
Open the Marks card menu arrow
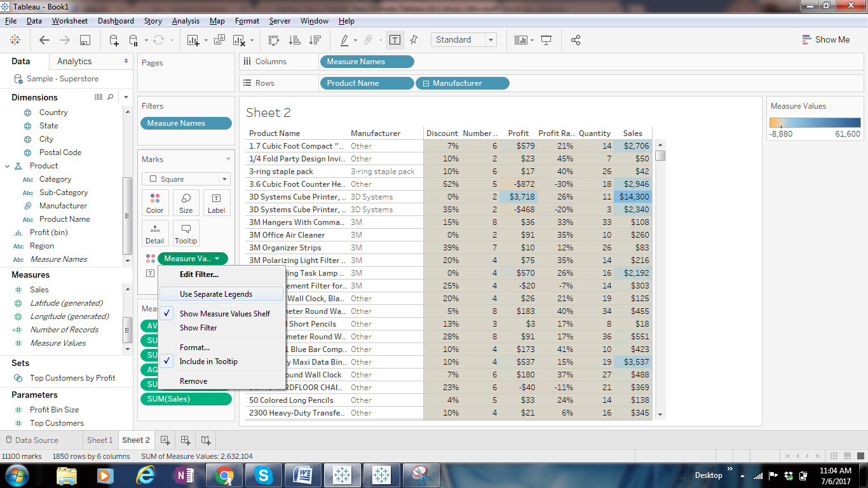(x=229, y=159)
